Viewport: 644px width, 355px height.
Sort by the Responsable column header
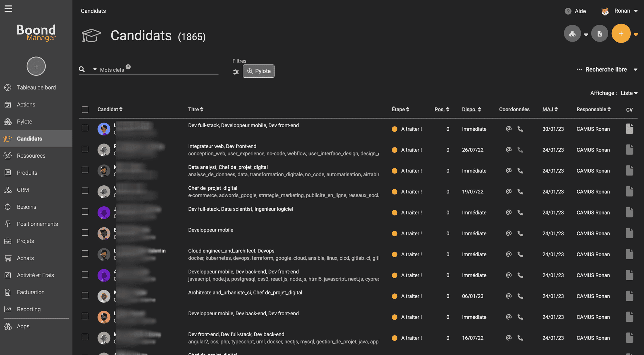click(x=593, y=109)
